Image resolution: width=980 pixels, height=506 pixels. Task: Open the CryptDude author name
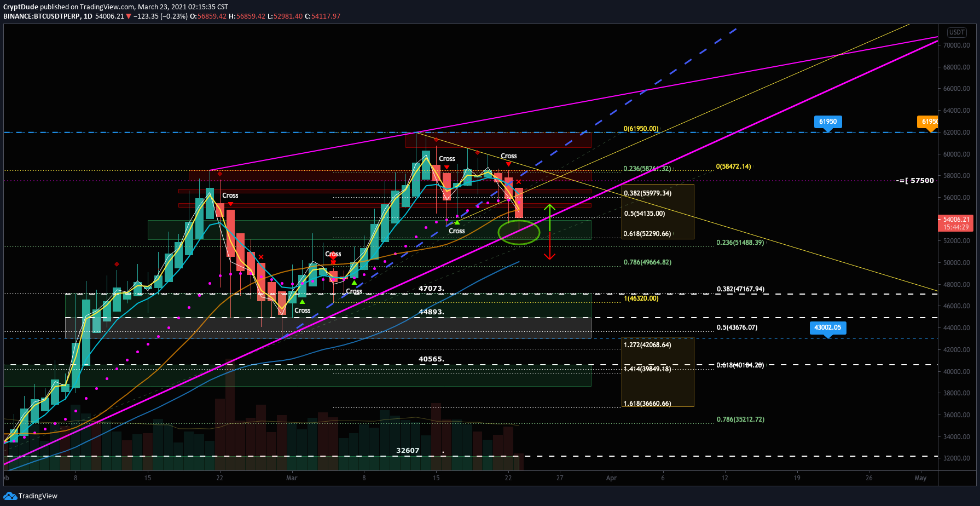tap(20, 7)
